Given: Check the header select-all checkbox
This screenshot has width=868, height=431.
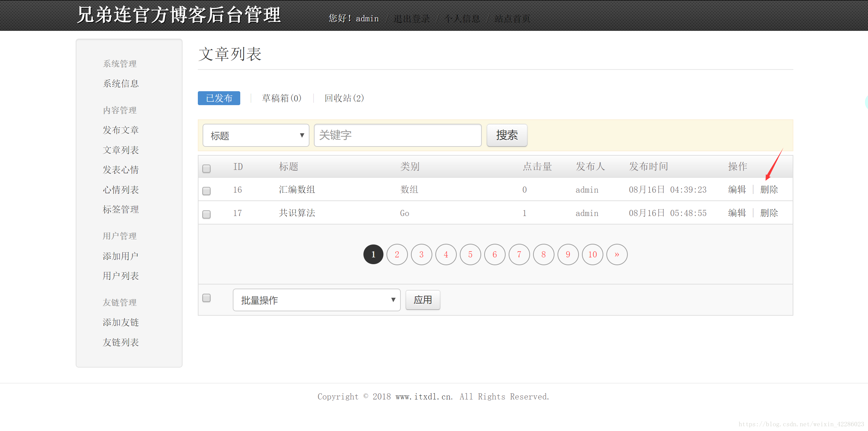Looking at the screenshot, I should tap(206, 169).
